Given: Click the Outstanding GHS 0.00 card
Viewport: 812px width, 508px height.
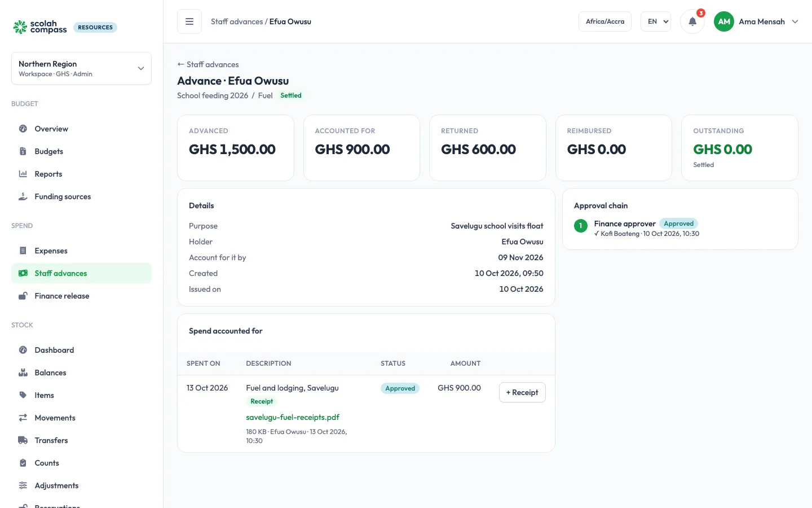Looking at the screenshot, I should [x=739, y=148].
